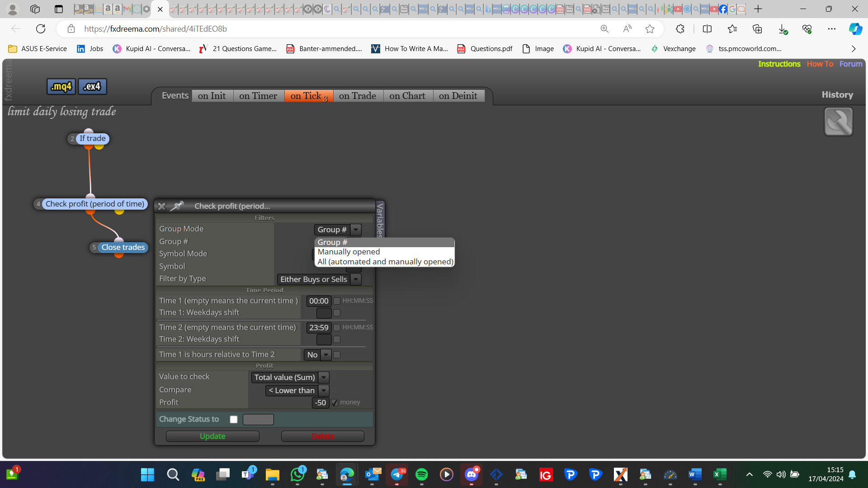Open browser Settings and more menu
The height and width of the screenshot is (488, 868).
coord(832,29)
